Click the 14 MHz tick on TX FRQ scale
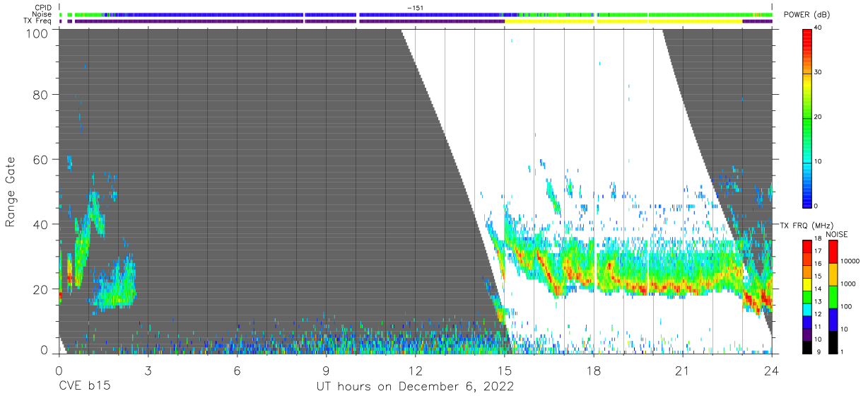The height and width of the screenshot is (401, 868). pos(818,289)
